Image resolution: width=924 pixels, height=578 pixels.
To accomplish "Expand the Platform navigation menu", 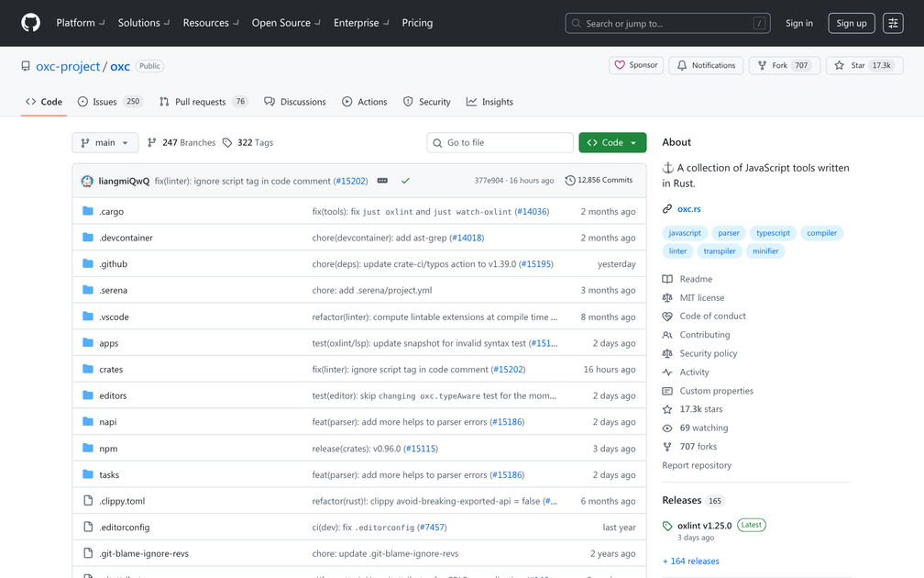I will (81, 23).
